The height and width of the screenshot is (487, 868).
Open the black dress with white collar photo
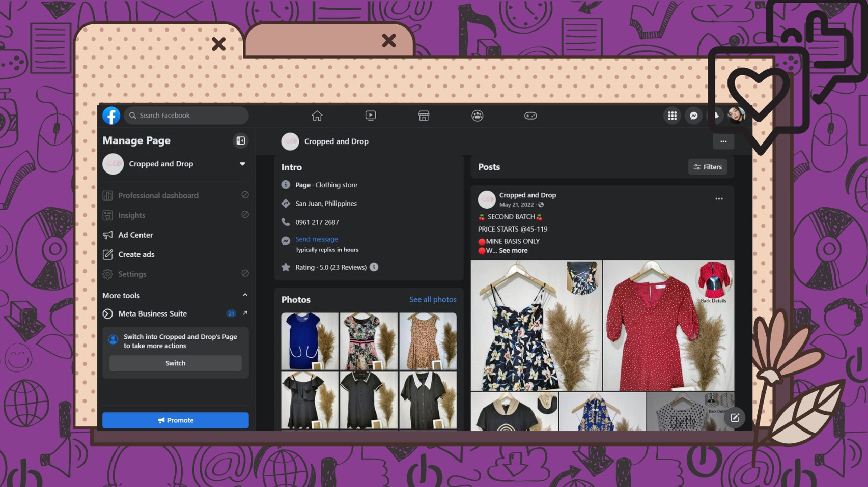(x=428, y=400)
